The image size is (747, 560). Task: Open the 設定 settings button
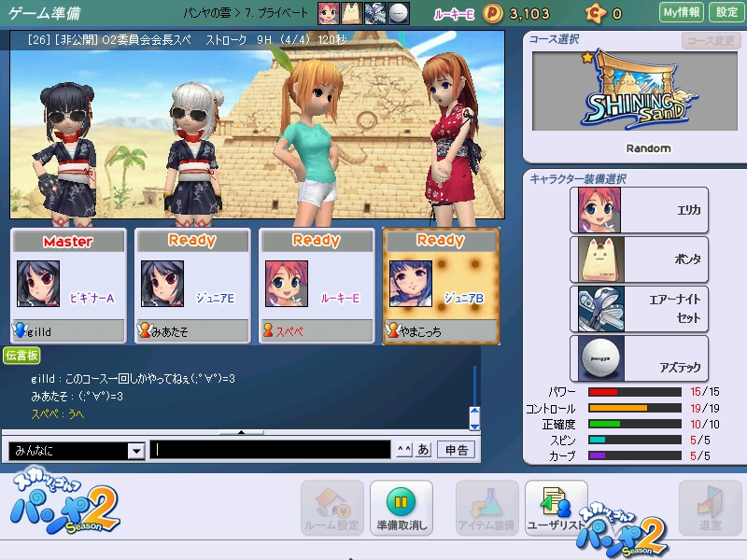pyautogui.click(x=726, y=12)
